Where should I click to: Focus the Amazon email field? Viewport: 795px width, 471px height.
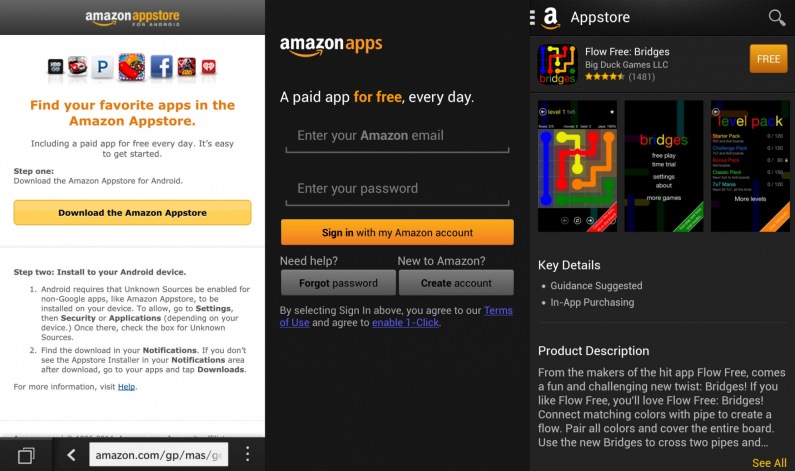point(397,136)
